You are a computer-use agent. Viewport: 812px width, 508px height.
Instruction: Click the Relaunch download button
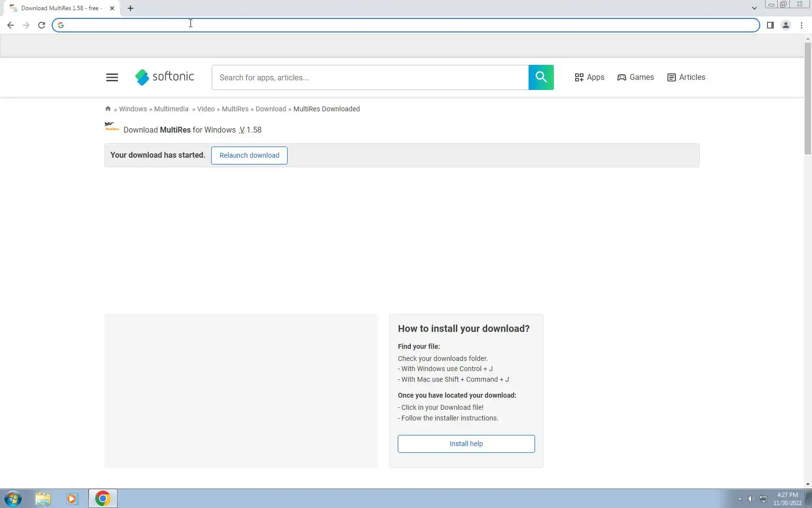(x=249, y=155)
